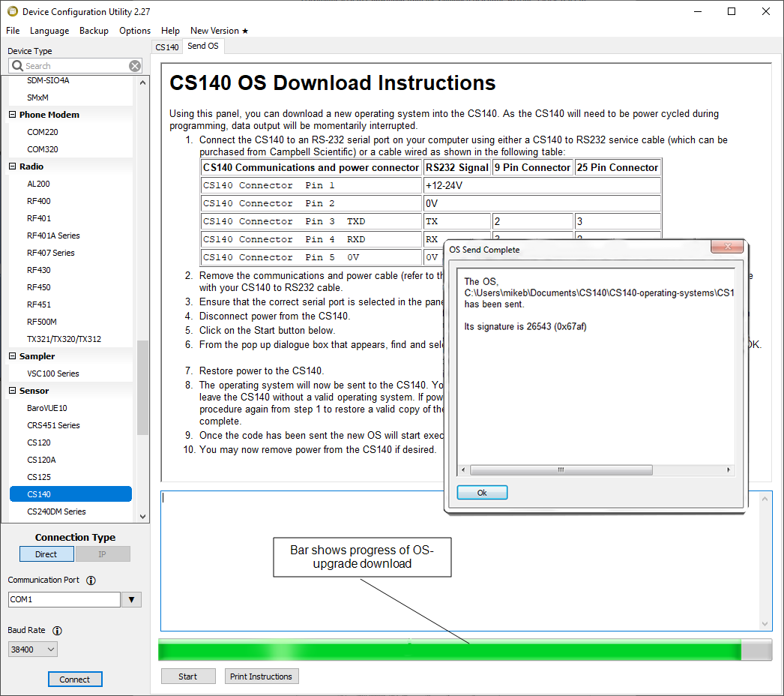Open the Backup menu

point(94,31)
